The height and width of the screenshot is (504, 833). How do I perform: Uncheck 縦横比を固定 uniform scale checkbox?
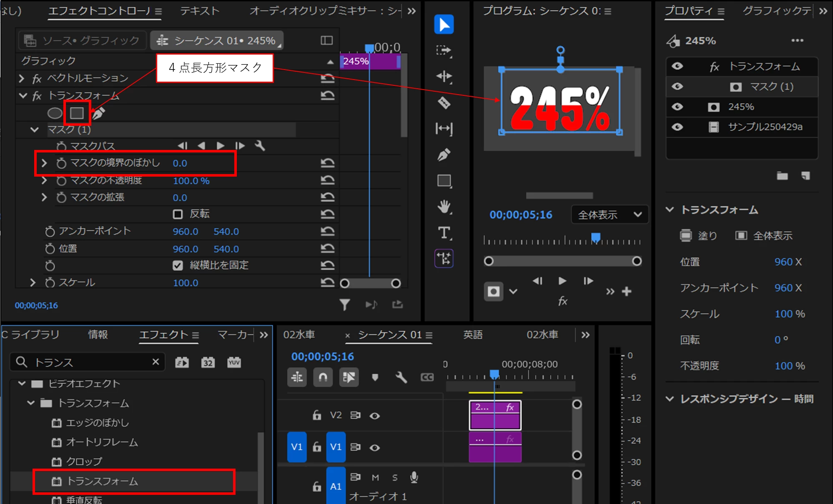click(178, 265)
